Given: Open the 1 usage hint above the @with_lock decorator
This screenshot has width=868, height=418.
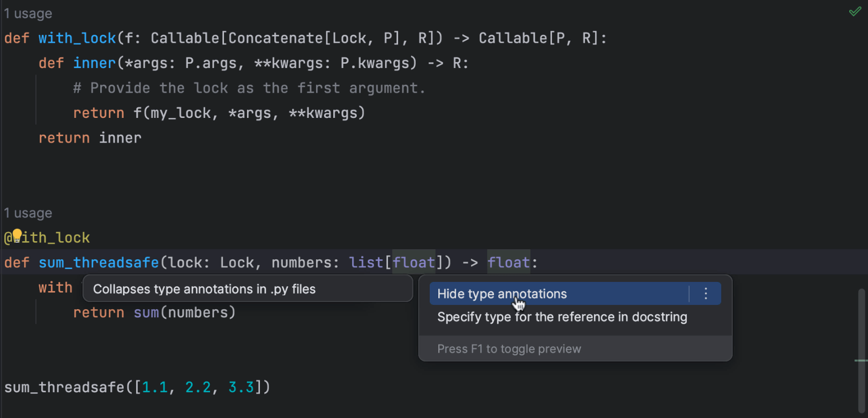Looking at the screenshot, I should pyautogui.click(x=28, y=213).
